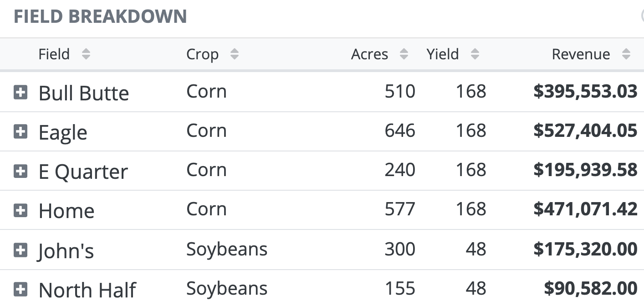
Task: Expand the E Quarter field row
Action: tap(20, 172)
